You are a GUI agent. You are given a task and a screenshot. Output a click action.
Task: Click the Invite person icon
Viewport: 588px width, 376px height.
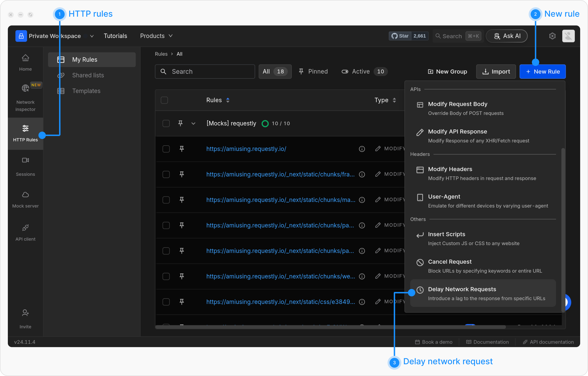tap(25, 313)
